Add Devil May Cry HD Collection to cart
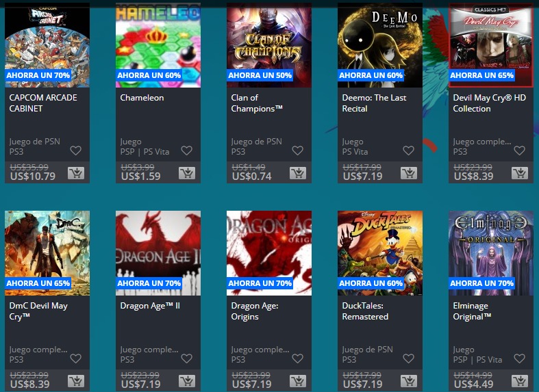This screenshot has height=392, width=539. tap(520, 173)
